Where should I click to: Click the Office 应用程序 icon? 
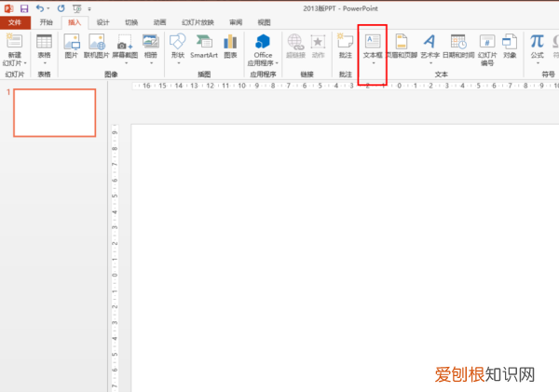click(x=263, y=41)
